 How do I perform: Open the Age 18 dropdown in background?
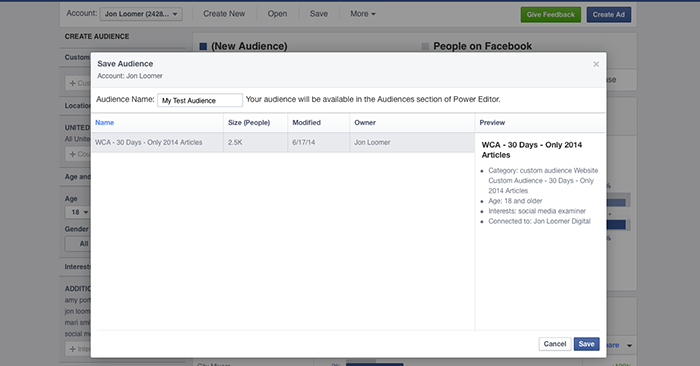(79, 212)
